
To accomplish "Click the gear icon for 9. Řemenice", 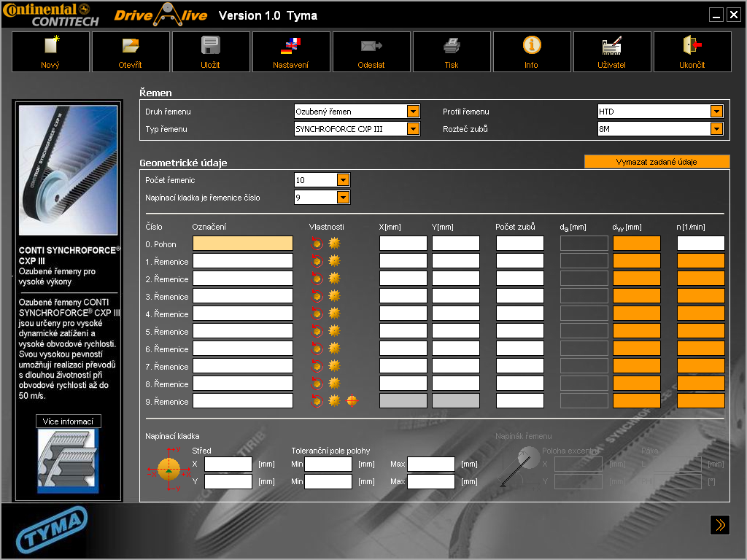I will pyautogui.click(x=334, y=401).
